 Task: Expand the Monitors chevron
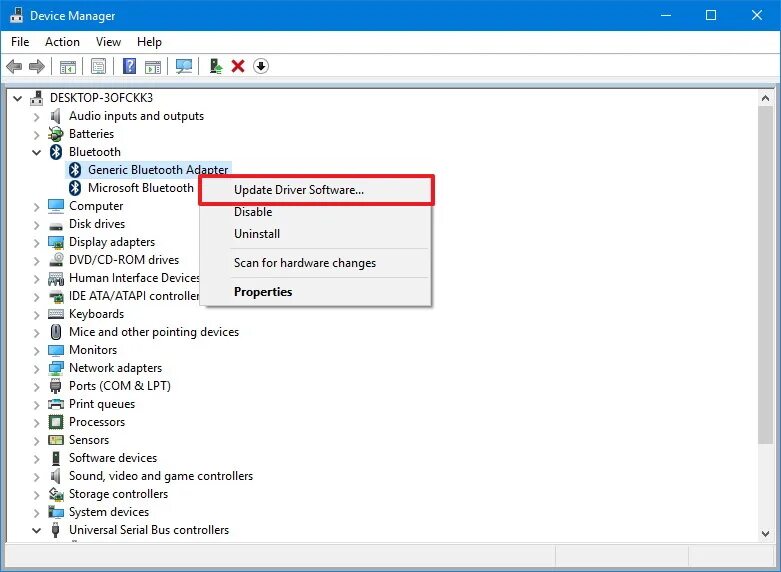click(36, 350)
